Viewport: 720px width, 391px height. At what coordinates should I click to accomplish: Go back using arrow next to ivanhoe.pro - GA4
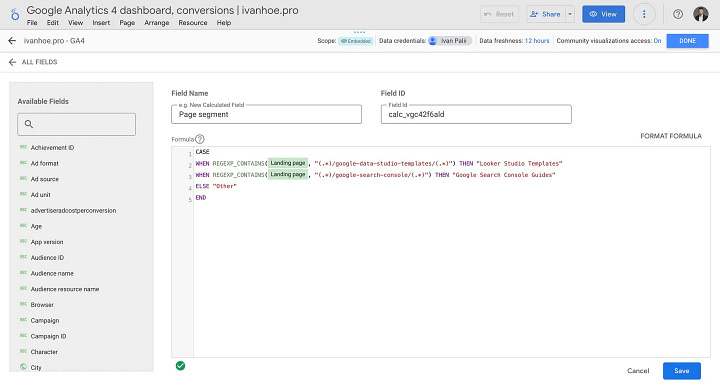click(x=12, y=41)
